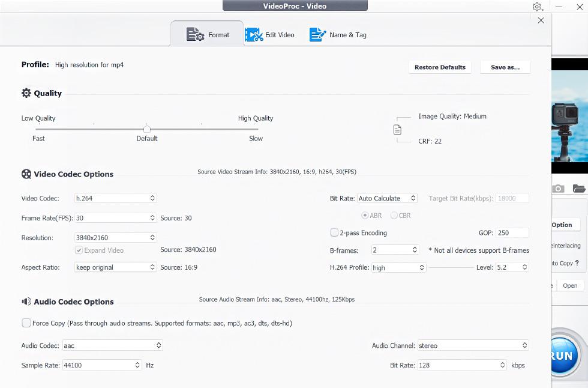This screenshot has width=588, height=388.
Task: Enable 2-pass Encoding checkbox
Action: point(334,232)
